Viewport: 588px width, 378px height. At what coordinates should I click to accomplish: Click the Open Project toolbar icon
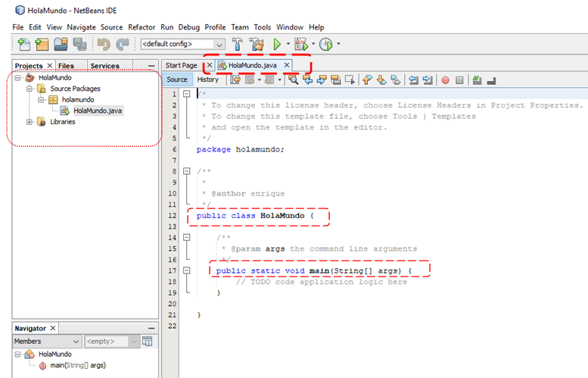point(61,44)
